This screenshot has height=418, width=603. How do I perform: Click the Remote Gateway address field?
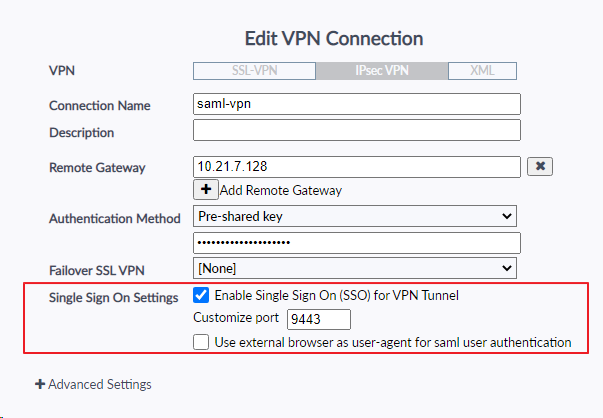click(x=356, y=167)
